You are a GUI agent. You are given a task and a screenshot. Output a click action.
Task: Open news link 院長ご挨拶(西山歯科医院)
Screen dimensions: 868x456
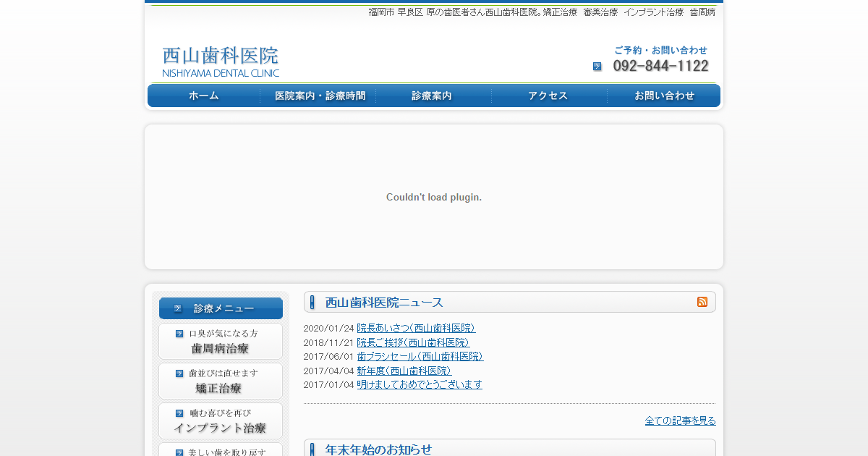pyautogui.click(x=413, y=342)
